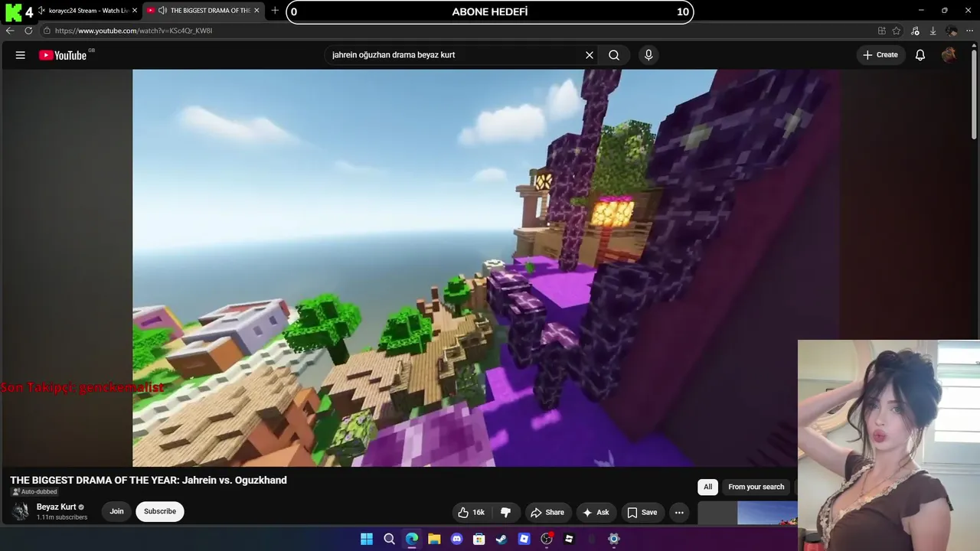Clear the YouTube search query
Viewport: 980px width, 551px height.
click(x=590, y=55)
